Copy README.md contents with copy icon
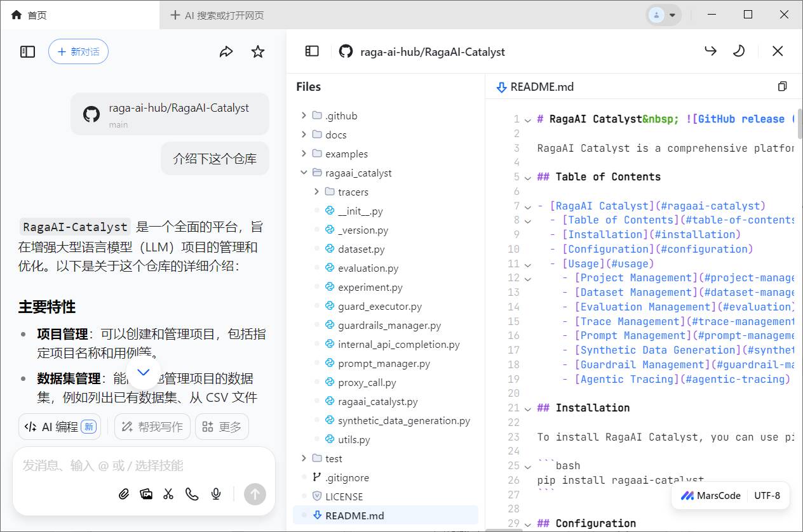The width and height of the screenshot is (803, 532). point(783,86)
